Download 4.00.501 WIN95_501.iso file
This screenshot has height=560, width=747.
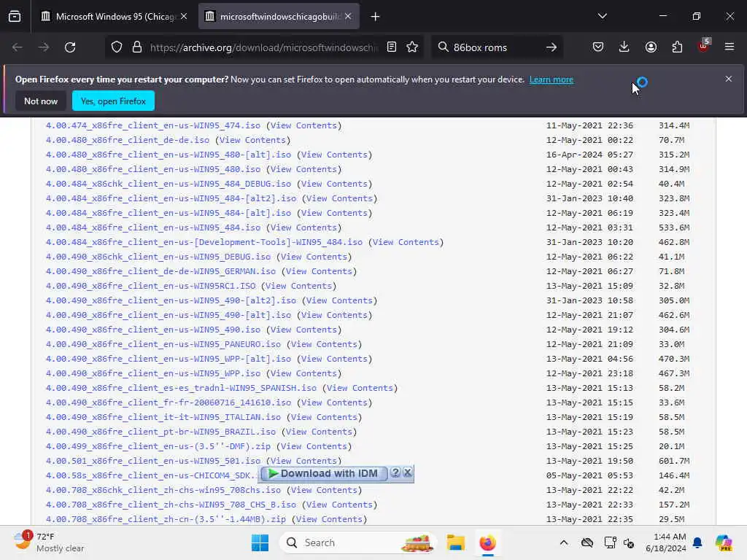tap(153, 461)
